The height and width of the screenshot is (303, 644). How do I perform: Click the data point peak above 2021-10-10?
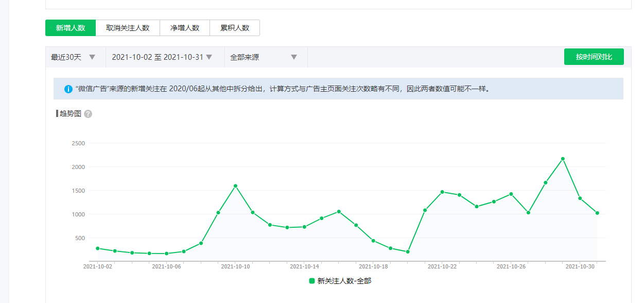click(x=235, y=186)
